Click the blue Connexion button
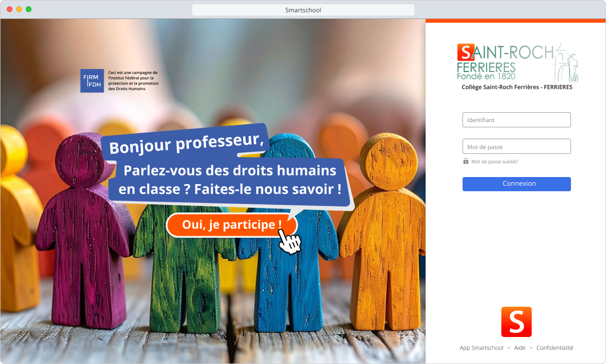606x364 pixels. click(517, 184)
